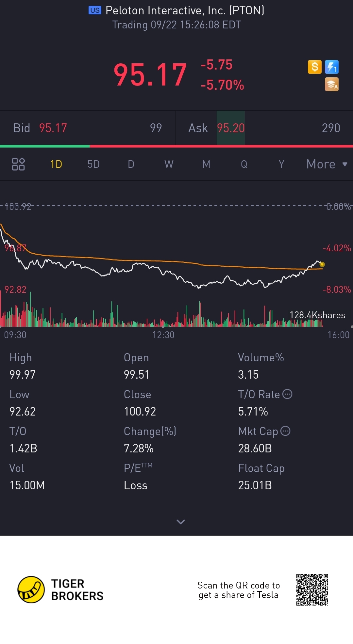
Task: Tap the price change -5.75
Action: tap(216, 65)
